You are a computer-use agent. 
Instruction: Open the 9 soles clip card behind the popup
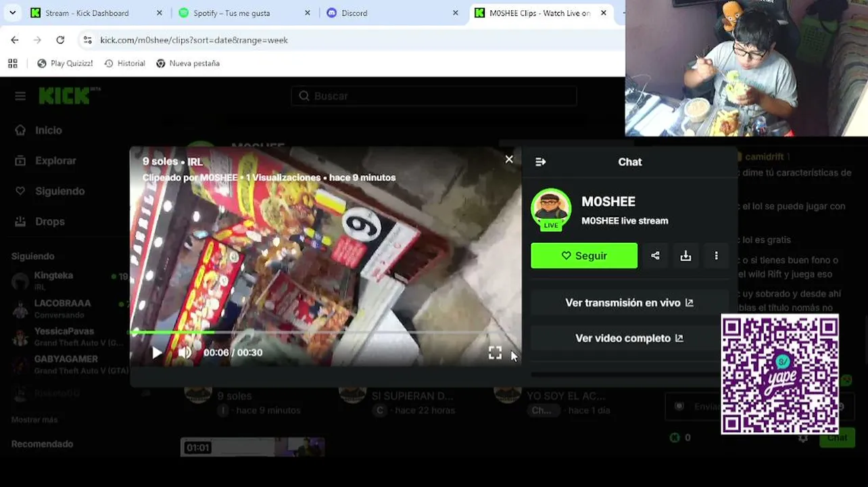click(x=234, y=396)
